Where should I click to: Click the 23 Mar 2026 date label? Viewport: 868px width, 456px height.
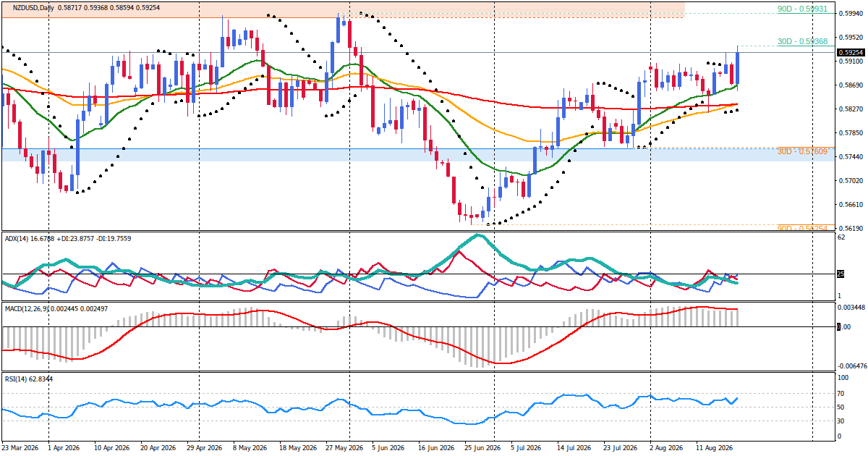[x=22, y=449]
